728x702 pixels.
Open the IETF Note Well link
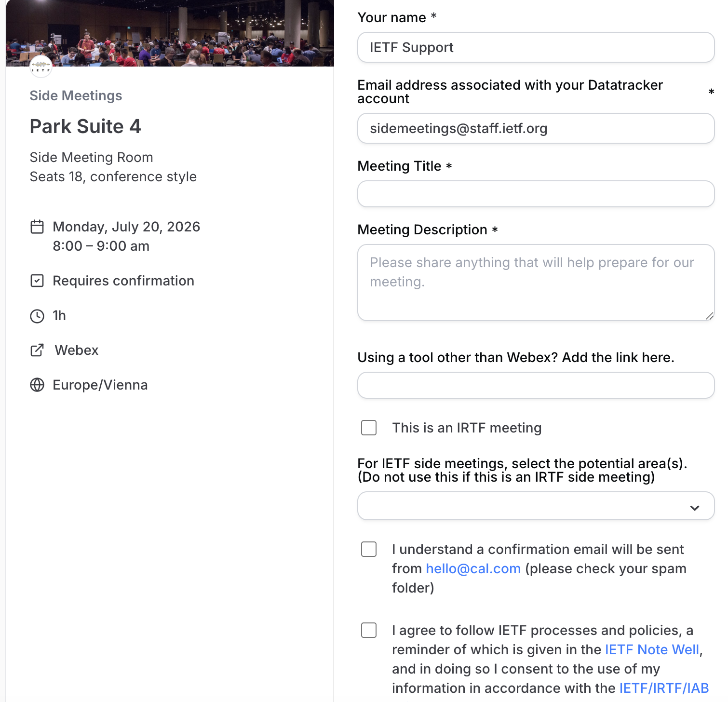[x=652, y=649]
